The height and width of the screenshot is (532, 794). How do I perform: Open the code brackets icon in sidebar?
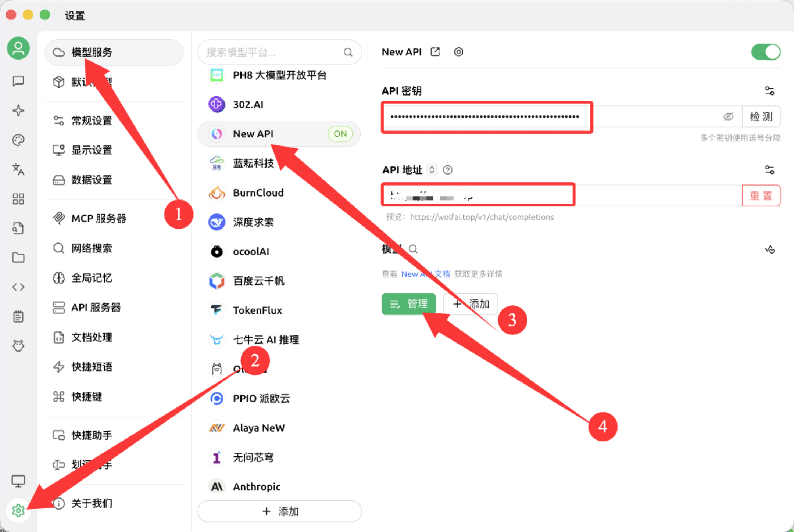pos(18,287)
